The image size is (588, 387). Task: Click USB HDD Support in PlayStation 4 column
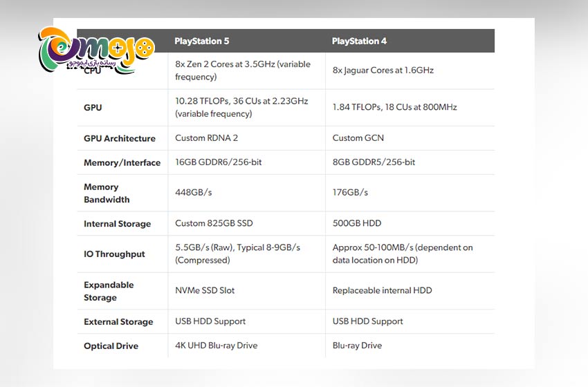[367, 321]
